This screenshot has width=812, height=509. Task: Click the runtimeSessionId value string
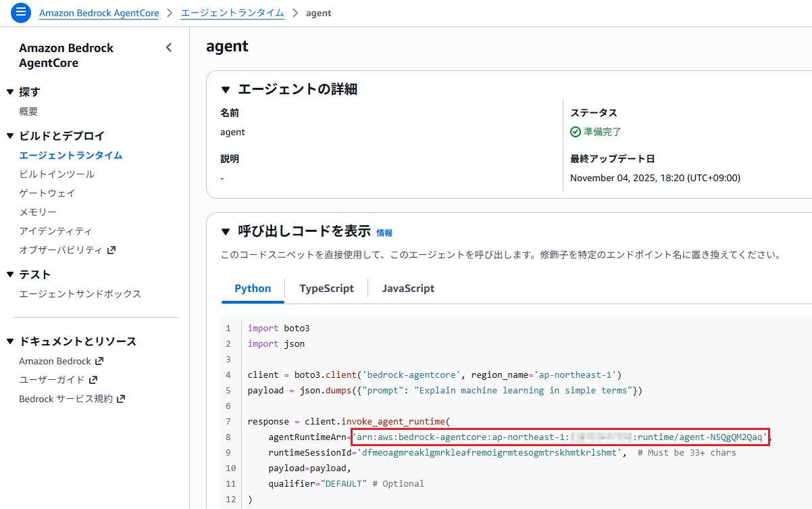(x=490, y=452)
